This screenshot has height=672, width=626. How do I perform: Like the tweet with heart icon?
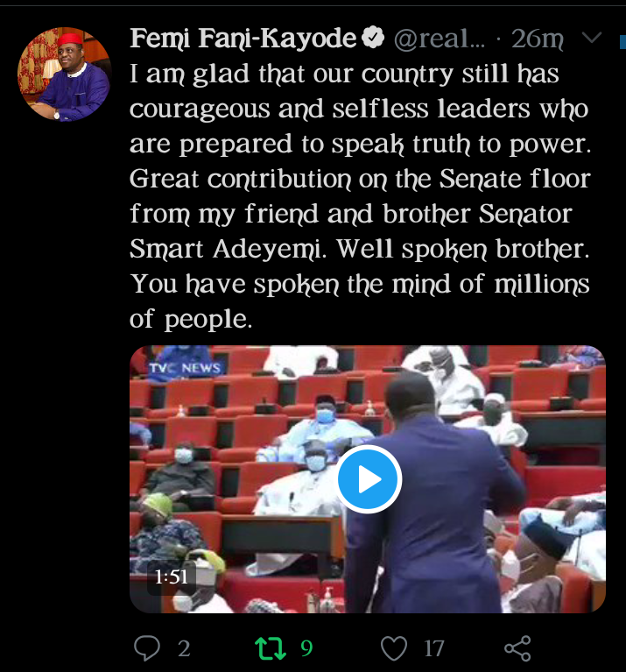point(394,648)
